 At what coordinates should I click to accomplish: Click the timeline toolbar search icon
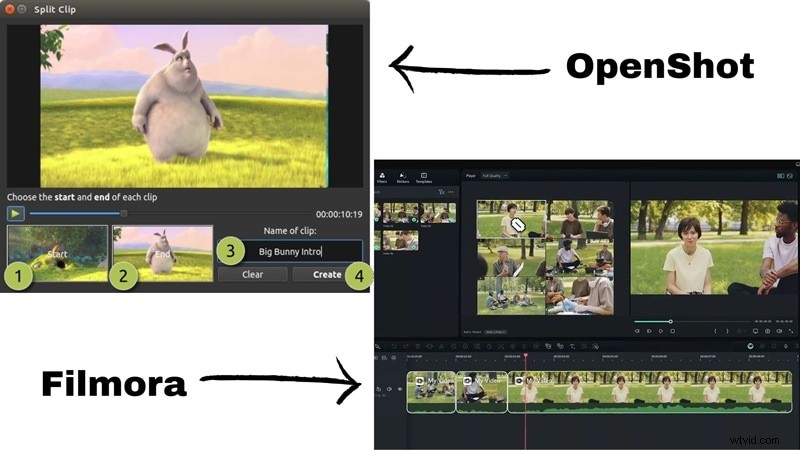378,346
